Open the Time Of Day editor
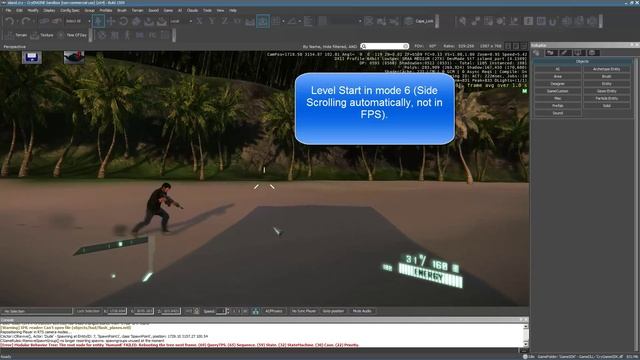This screenshot has height=360, width=640. [72, 36]
